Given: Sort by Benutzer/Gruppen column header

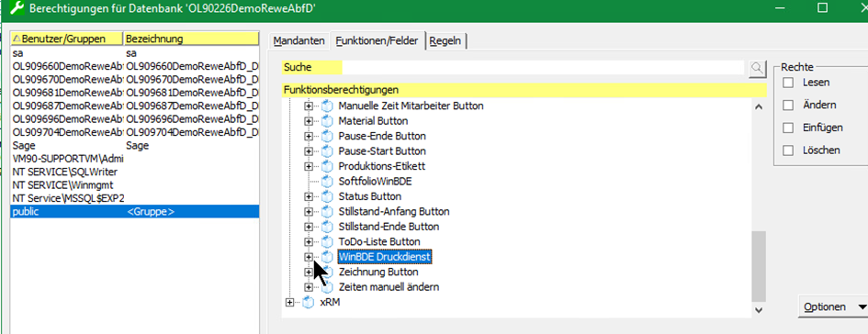Looking at the screenshot, I should pos(66,39).
